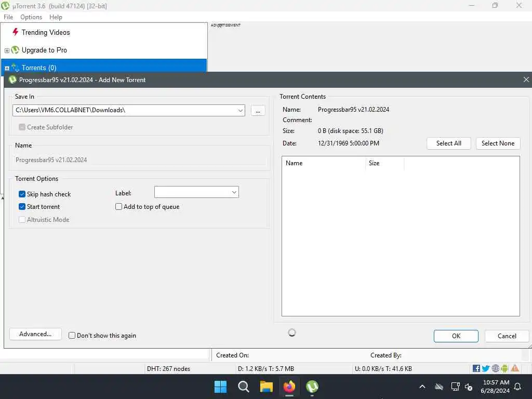Click uTorrent taskbar icon
This screenshot has width=532, height=399.
[x=312, y=387]
